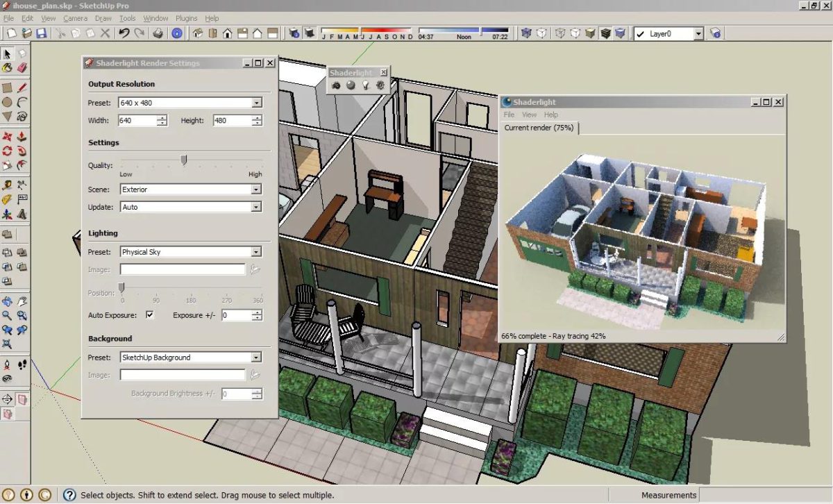
Task: Select the Push/Pull tool
Action: (x=21, y=136)
